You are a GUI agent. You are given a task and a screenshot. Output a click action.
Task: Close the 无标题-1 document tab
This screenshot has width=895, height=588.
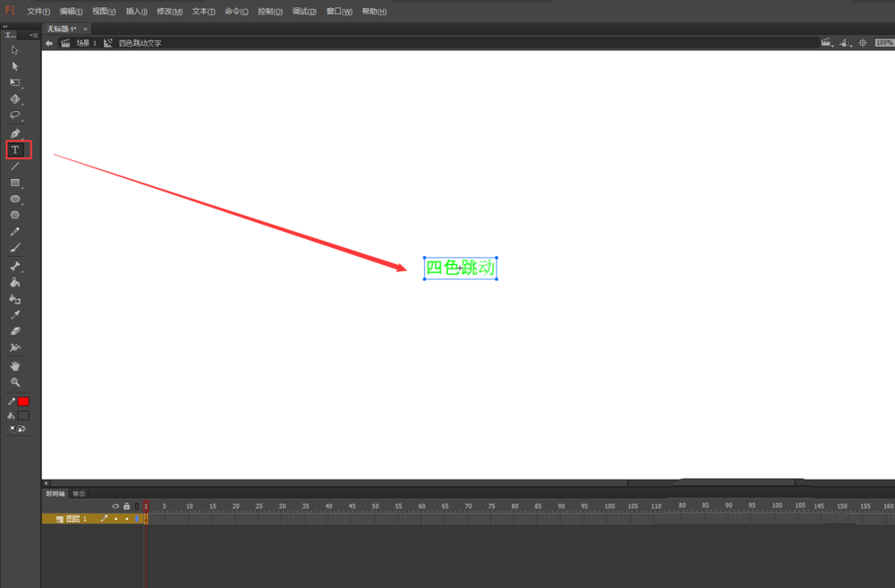[x=86, y=29]
